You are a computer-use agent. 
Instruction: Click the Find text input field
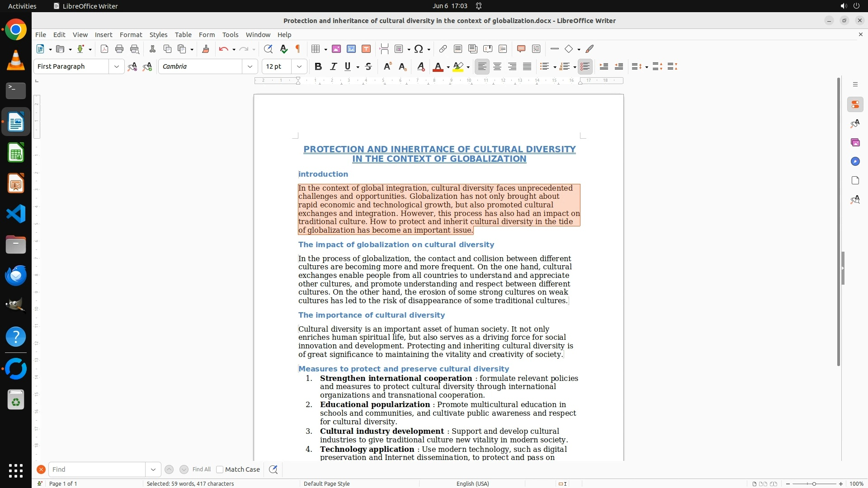pos(97,469)
